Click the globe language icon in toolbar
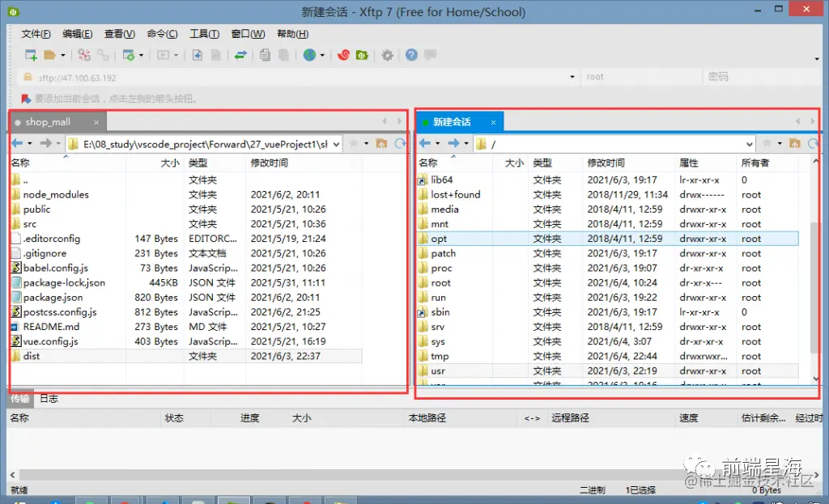 [310, 55]
